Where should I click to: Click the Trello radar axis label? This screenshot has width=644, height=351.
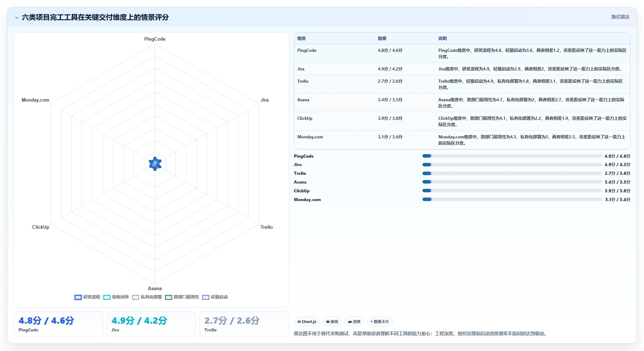266,227
